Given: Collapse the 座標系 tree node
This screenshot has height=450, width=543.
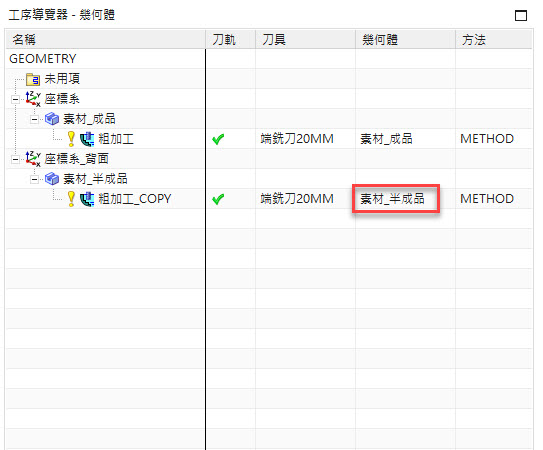Looking at the screenshot, I should tap(15, 100).
